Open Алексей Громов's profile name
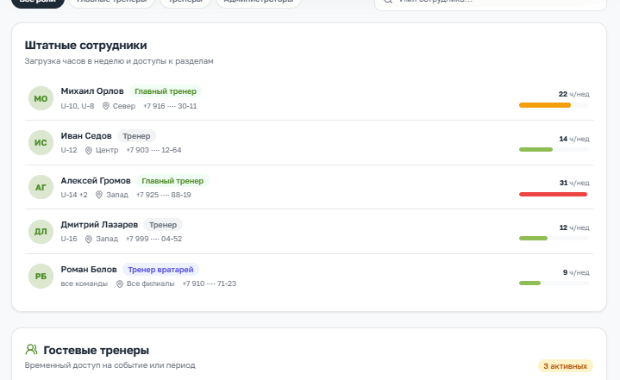 click(95, 181)
